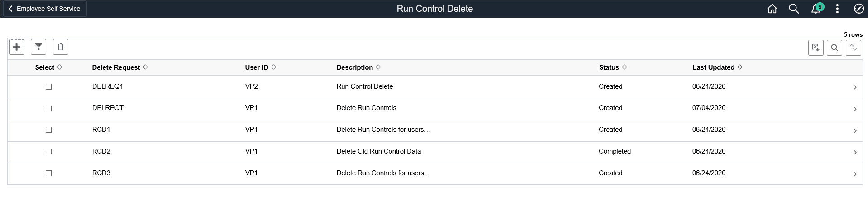This screenshot has width=868, height=197.
Task: Open the global search magnifier icon
Action: tap(794, 9)
